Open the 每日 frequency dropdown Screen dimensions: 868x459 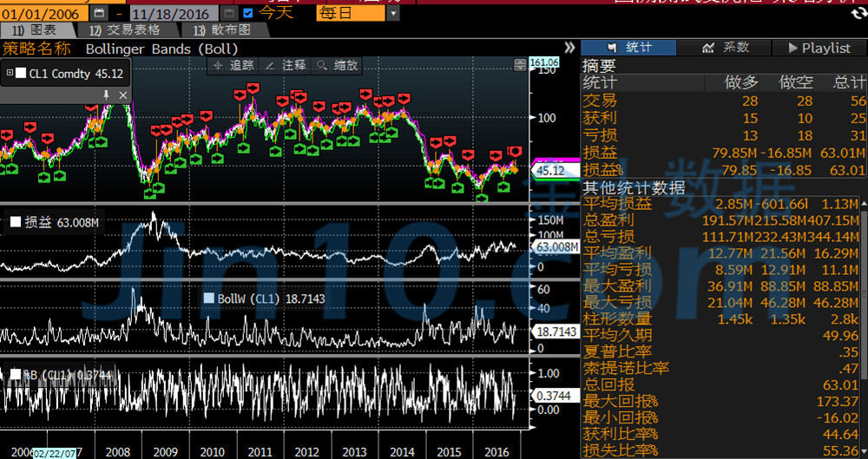(393, 13)
